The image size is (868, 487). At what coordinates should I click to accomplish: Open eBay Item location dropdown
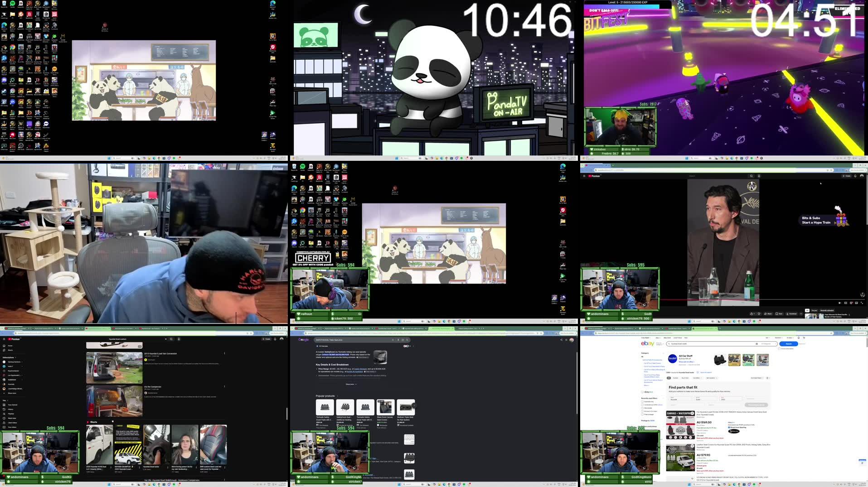tap(712, 378)
